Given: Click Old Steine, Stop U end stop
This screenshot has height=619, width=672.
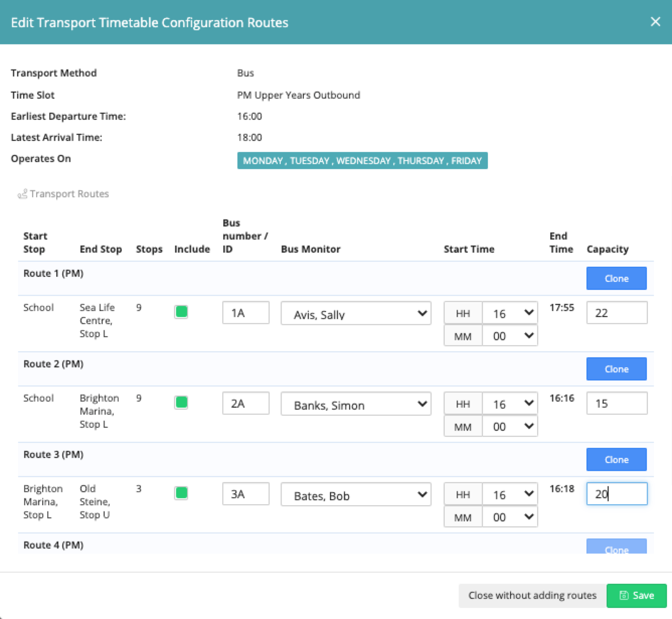Looking at the screenshot, I should pos(95,502).
